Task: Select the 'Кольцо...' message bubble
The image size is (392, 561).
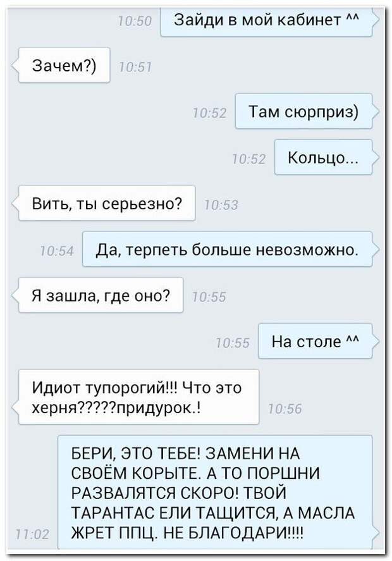Action: [323, 157]
